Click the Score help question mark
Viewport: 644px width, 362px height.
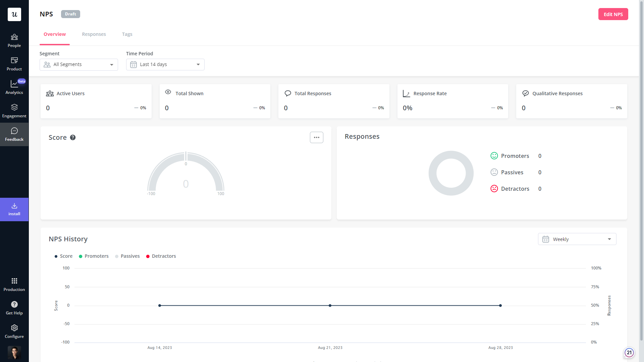(x=73, y=137)
